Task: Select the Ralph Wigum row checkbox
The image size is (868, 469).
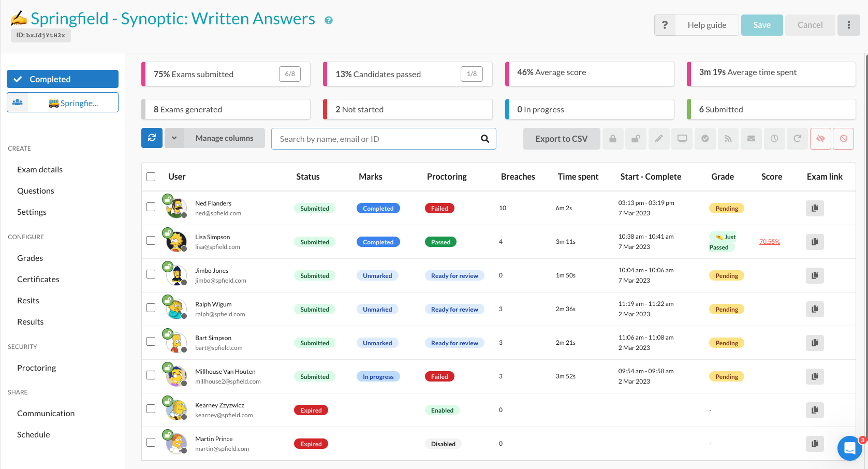Action: click(x=151, y=308)
